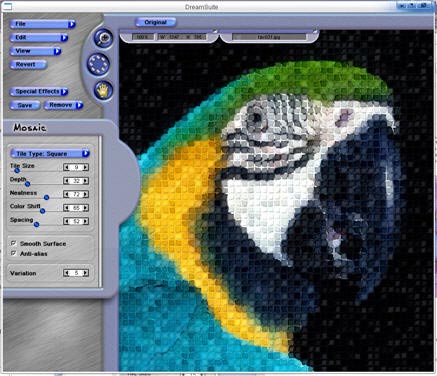The width and height of the screenshot is (437, 376).
Task: Click the Save button
Action: 25,105
